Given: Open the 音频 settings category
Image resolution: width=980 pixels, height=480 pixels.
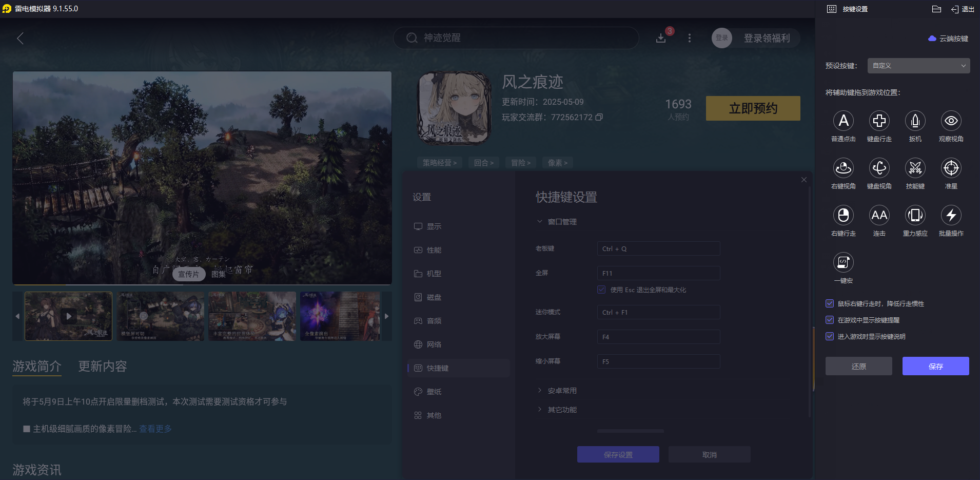Looking at the screenshot, I should click(434, 320).
